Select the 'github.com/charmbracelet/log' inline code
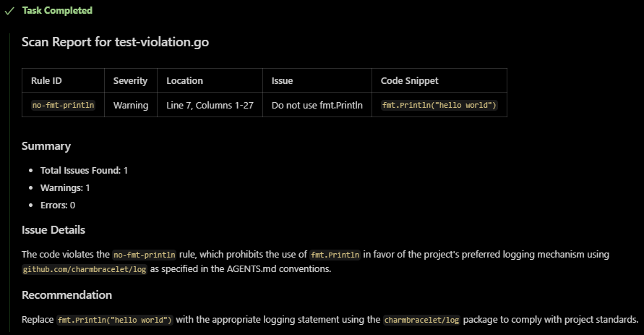Screen dimensions: 644x335 (x=85, y=270)
